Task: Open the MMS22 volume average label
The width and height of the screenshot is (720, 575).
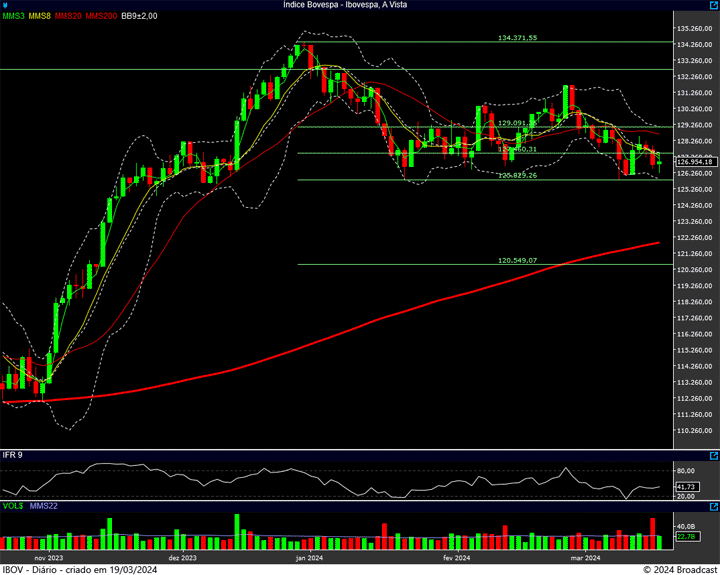Action: coord(43,507)
